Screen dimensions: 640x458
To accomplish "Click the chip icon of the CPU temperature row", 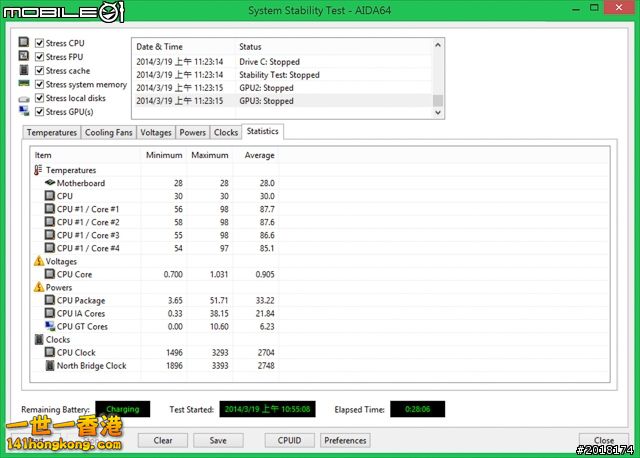I will [x=49, y=196].
